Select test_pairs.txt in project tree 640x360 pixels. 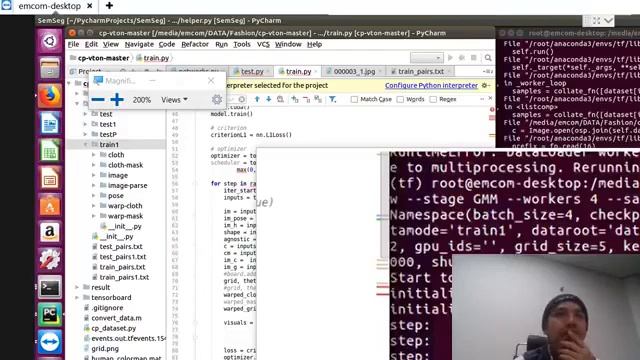[121, 247]
